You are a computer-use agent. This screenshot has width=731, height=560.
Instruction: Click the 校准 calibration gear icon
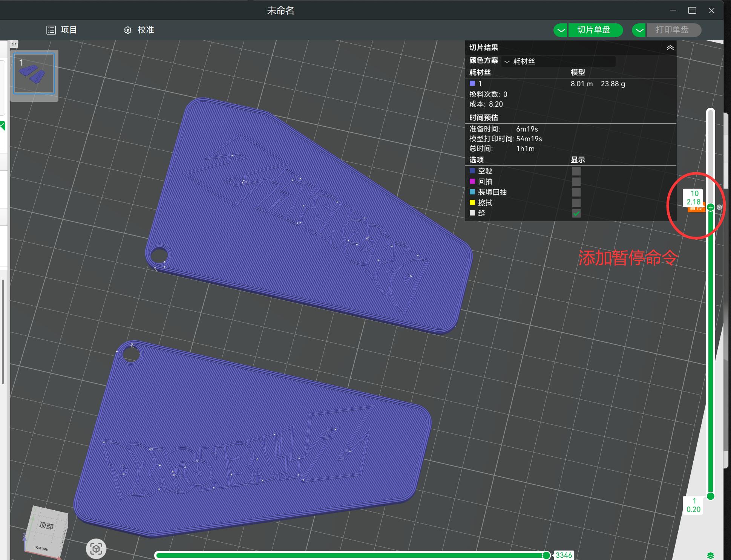coord(128,30)
